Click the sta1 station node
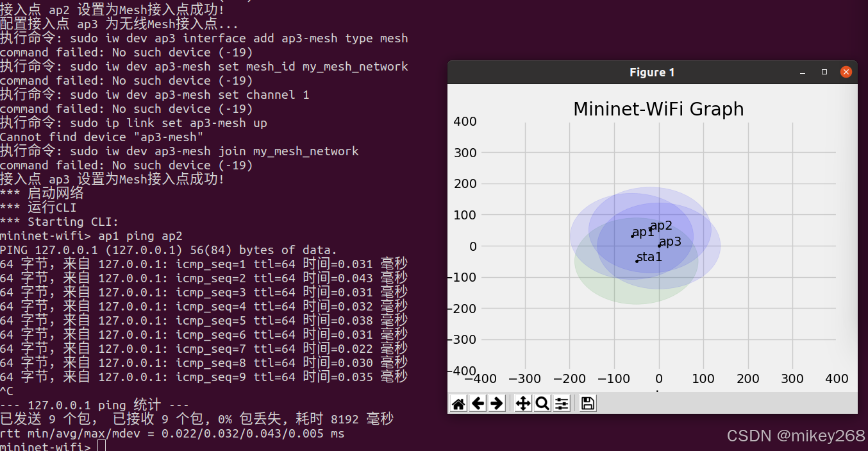Image resolution: width=868 pixels, height=451 pixels. (649, 257)
